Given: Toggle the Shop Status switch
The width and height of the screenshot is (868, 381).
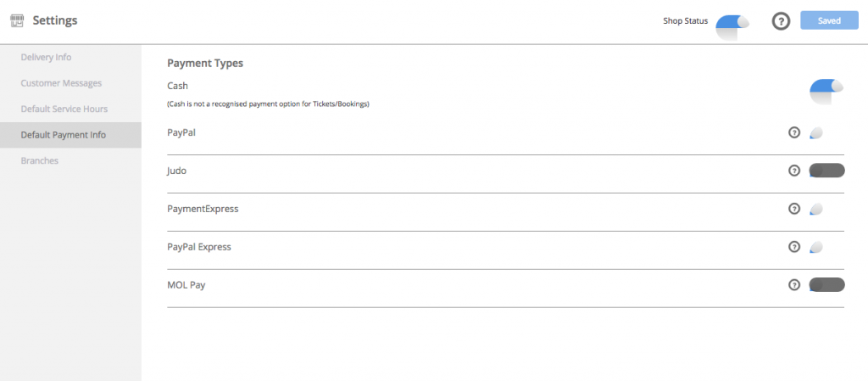Looking at the screenshot, I should tap(732, 23).
